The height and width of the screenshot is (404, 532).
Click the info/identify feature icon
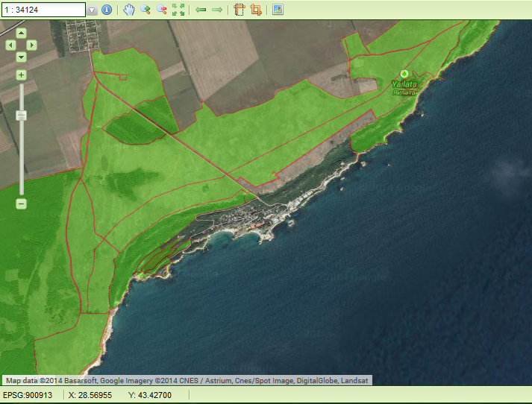click(106, 10)
